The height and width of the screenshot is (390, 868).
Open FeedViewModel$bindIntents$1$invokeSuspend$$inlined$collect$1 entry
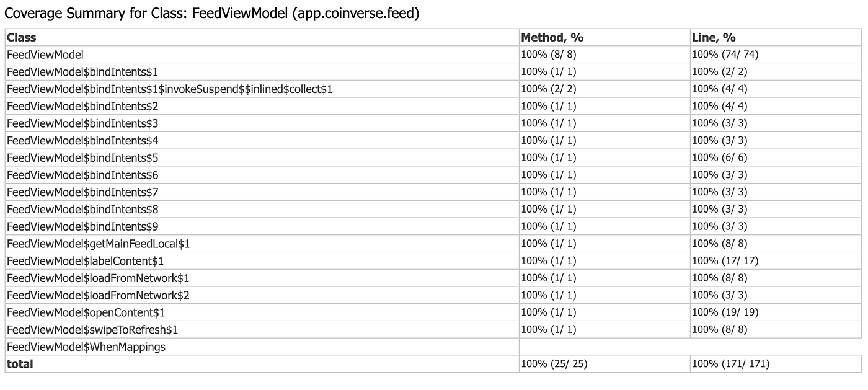pyautogui.click(x=170, y=89)
